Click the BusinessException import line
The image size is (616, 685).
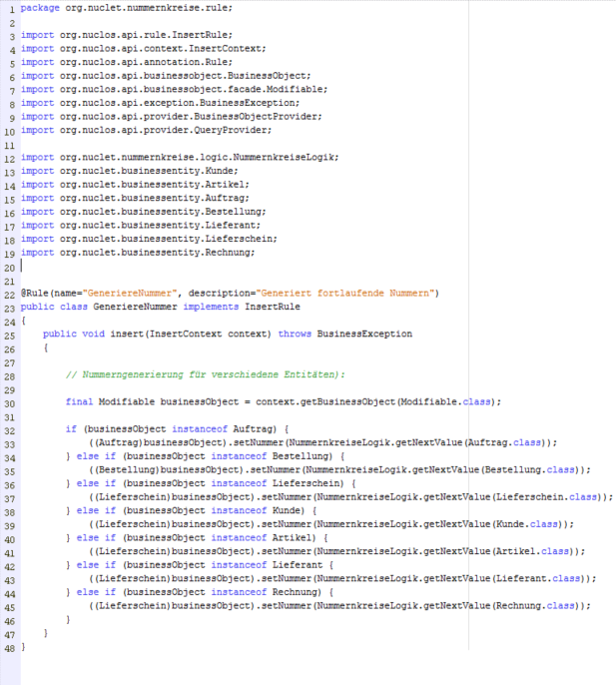160,103
